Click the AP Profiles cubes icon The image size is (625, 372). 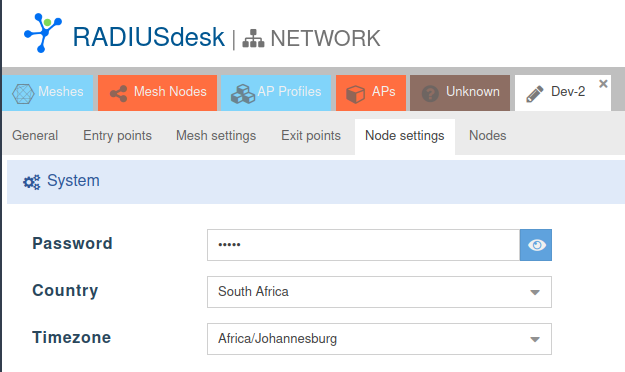[243, 94]
